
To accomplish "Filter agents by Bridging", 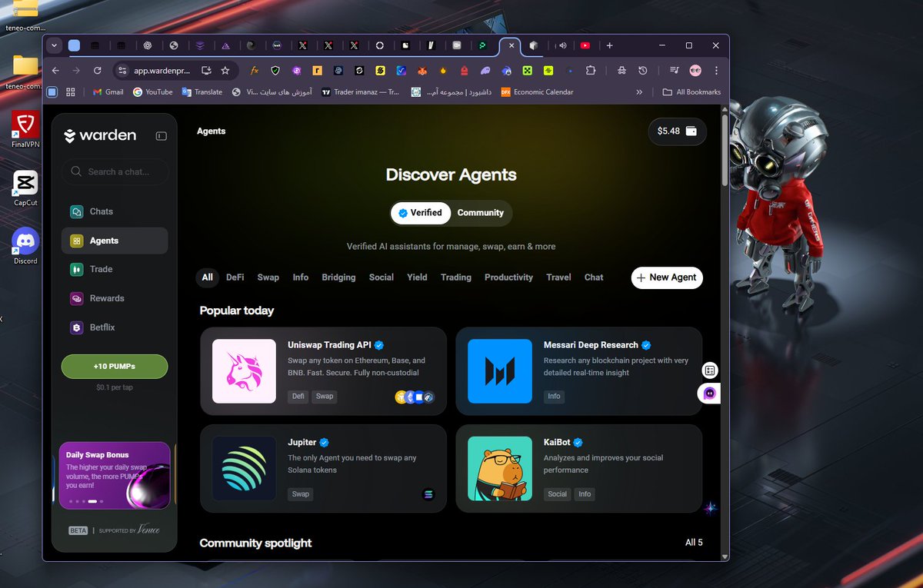I will pyautogui.click(x=338, y=277).
